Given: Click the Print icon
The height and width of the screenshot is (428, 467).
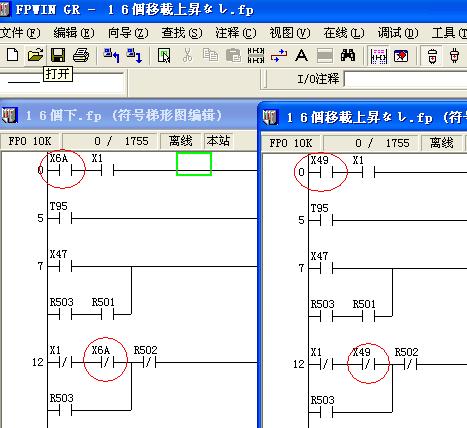Looking at the screenshot, I should pyautogui.click(x=81, y=55).
